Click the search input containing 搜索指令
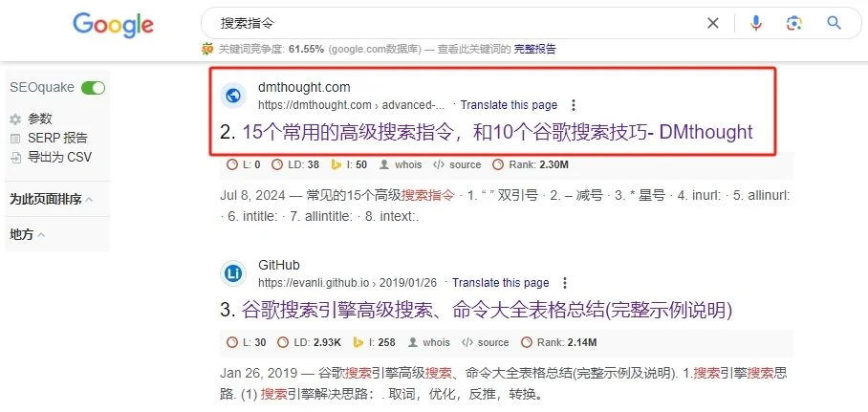The image size is (868, 412). pyautogui.click(x=454, y=23)
